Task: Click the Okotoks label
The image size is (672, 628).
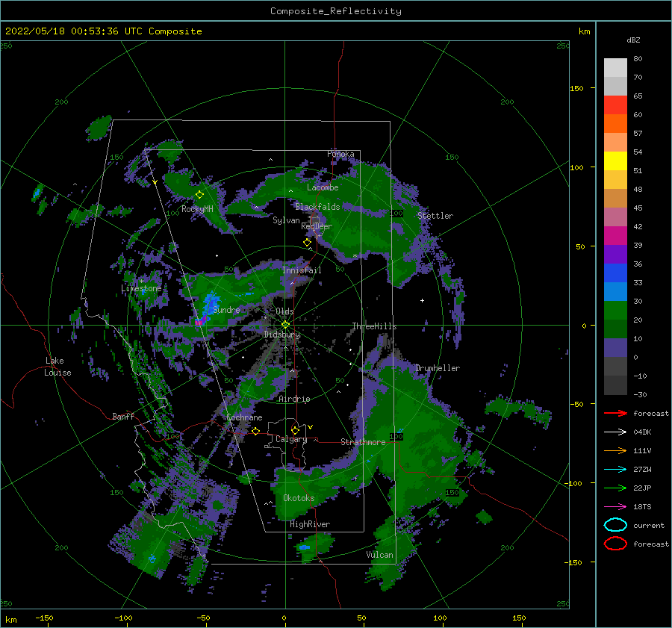Action: click(x=299, y=498)
